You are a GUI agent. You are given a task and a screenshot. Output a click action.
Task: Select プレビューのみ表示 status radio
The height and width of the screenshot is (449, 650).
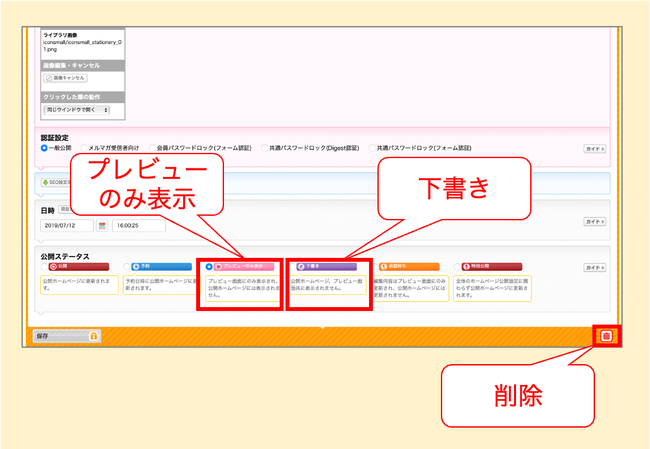(208, 267)
